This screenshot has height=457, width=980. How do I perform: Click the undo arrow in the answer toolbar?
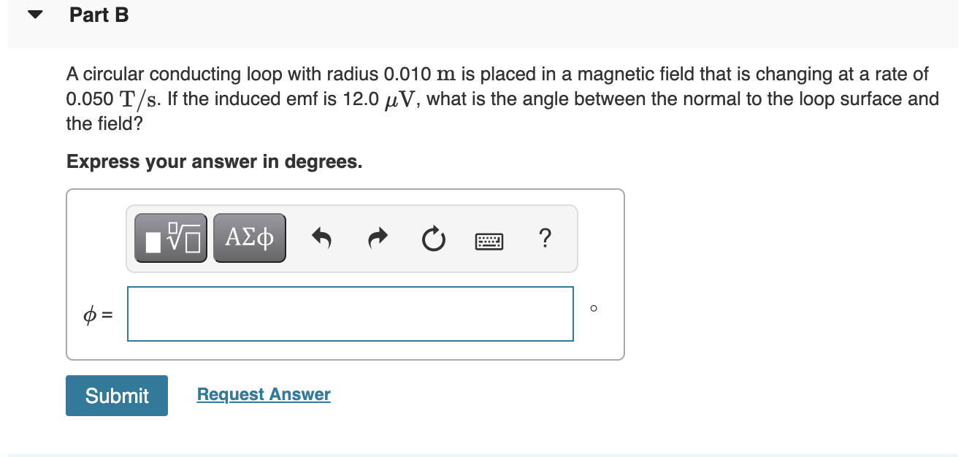(321, 237)
